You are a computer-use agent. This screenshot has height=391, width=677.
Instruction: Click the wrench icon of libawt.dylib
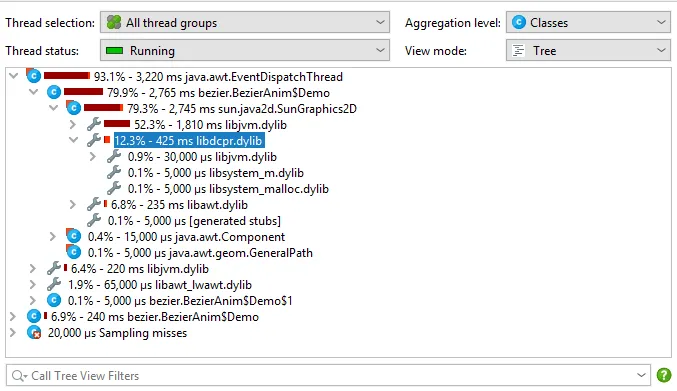[94, 204]
